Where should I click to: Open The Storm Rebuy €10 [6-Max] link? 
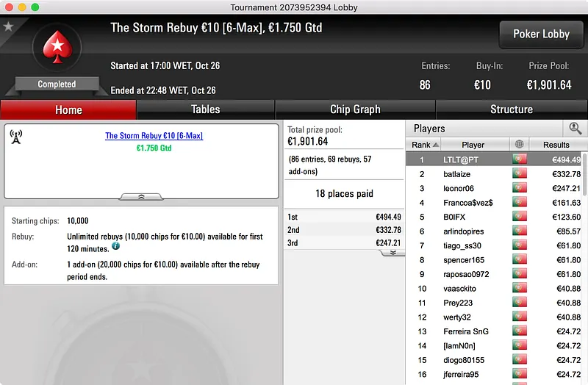point(154,136)
